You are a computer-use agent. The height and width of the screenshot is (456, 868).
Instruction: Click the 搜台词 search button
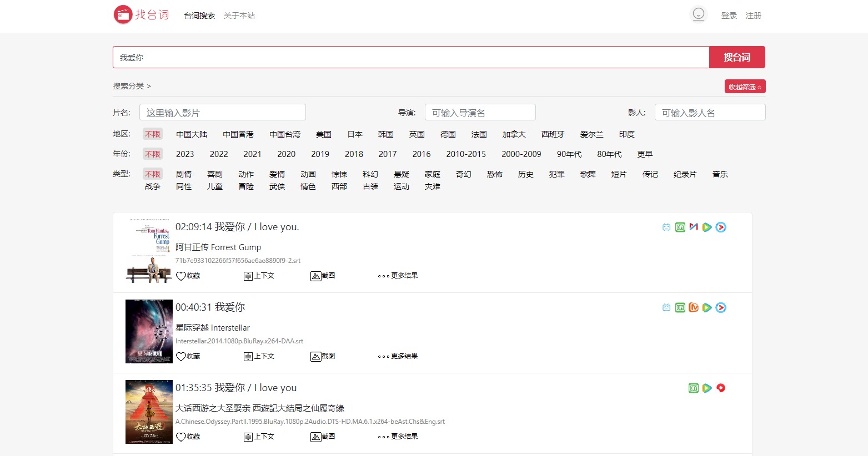737,57
